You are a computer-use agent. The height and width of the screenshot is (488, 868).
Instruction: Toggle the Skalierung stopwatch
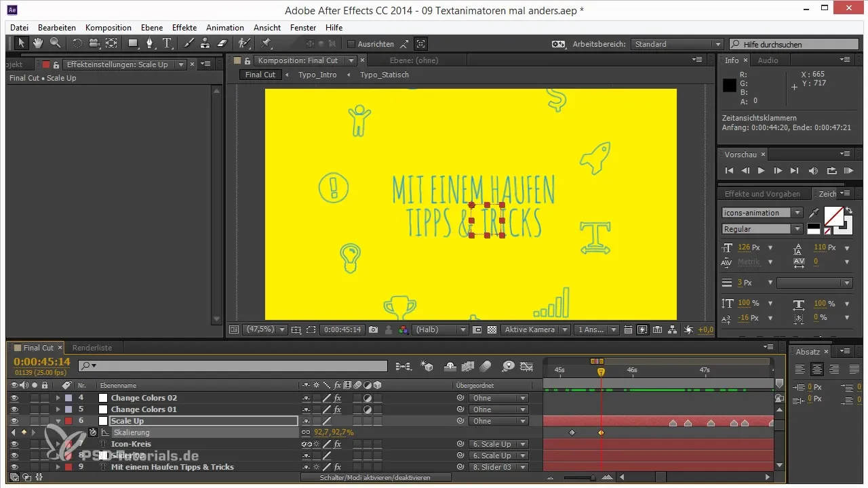tap(93, 432)
